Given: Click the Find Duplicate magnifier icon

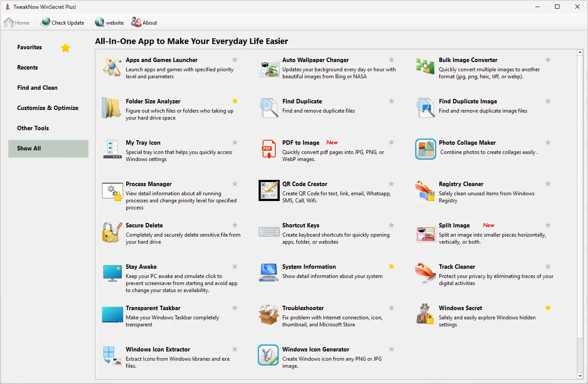Looking at the screenshot, I should (x=269, y=108).
